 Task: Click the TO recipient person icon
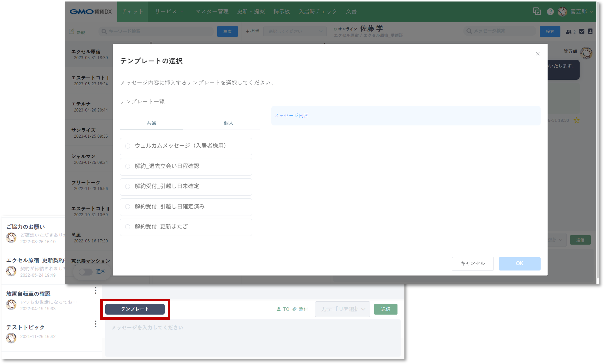point(279,309)
